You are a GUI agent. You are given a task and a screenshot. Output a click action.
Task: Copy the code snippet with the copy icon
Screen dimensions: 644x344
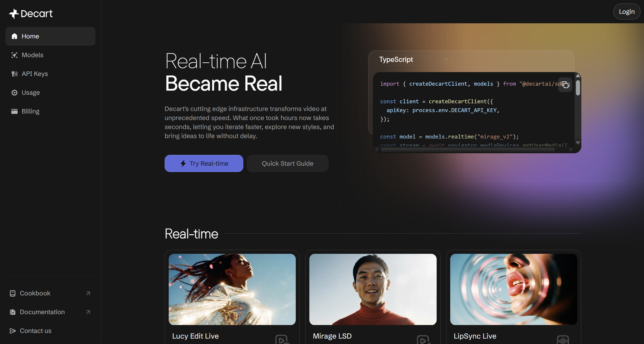565,85
